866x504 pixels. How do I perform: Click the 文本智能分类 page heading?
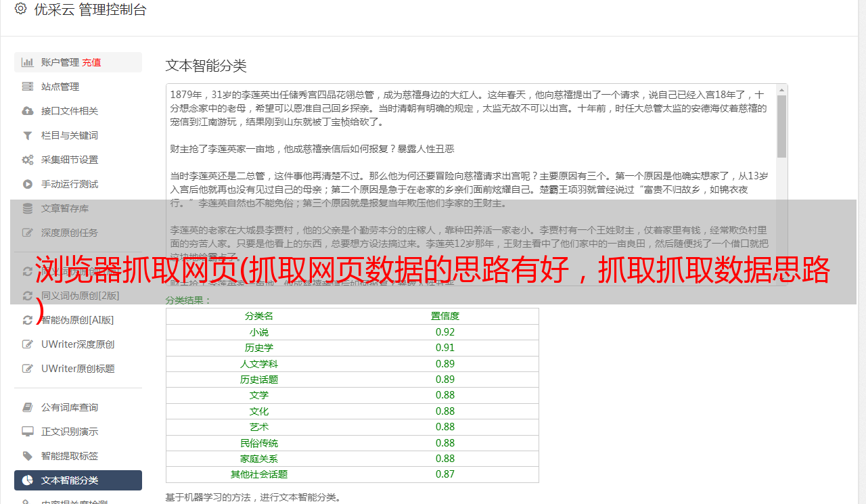click(206, 66)
